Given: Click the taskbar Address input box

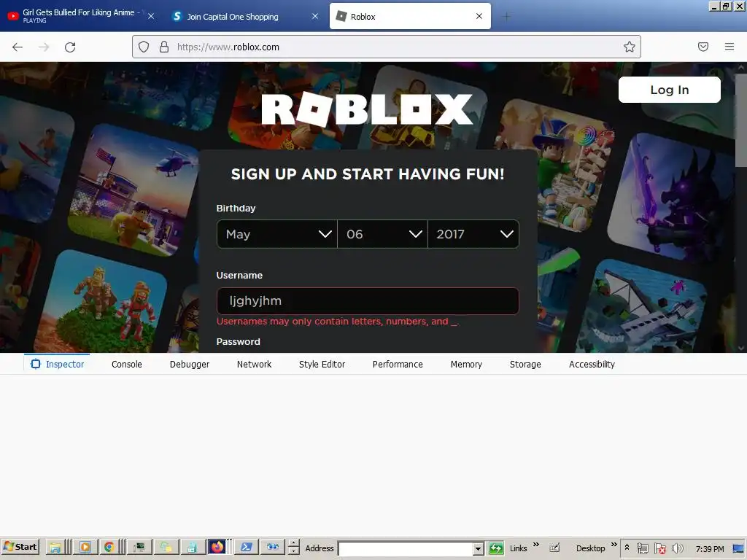Looking at the screenshot, I should click(x=406, y=548).
